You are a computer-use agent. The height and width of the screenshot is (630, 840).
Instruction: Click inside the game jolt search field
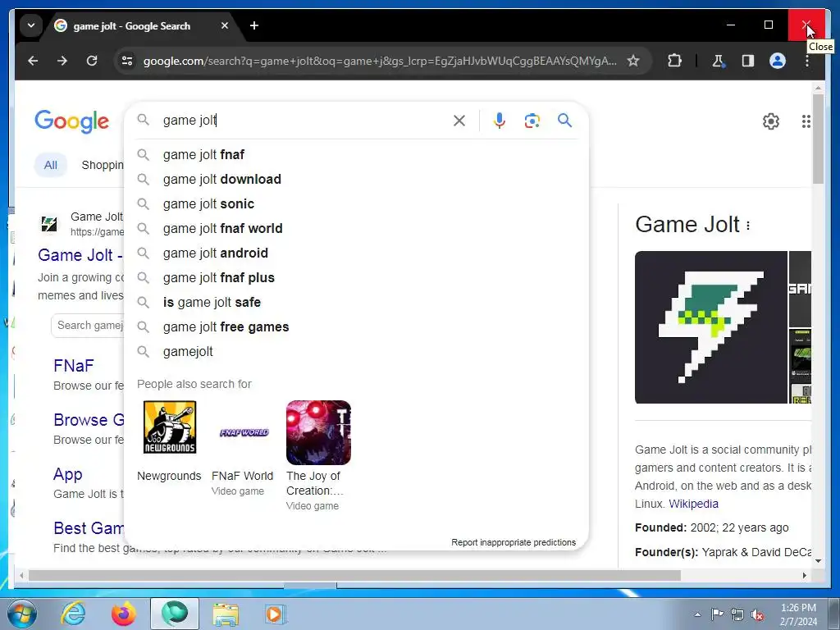(300, 121)
